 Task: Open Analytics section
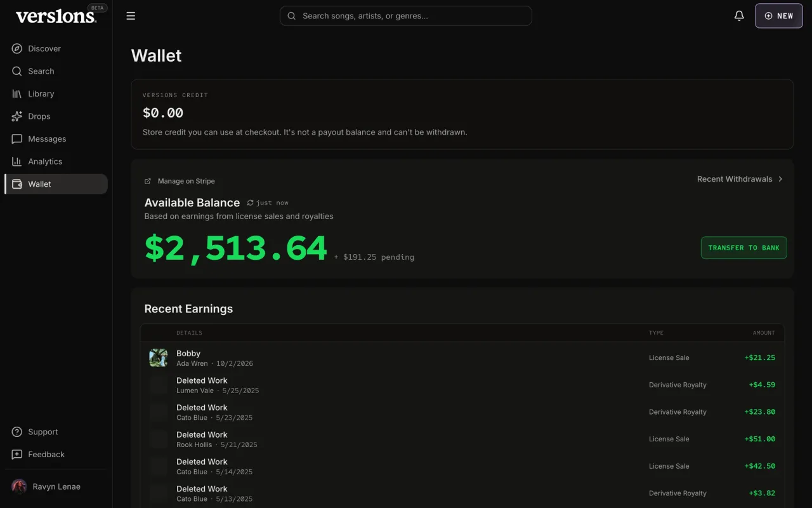(x=56, y=161)
